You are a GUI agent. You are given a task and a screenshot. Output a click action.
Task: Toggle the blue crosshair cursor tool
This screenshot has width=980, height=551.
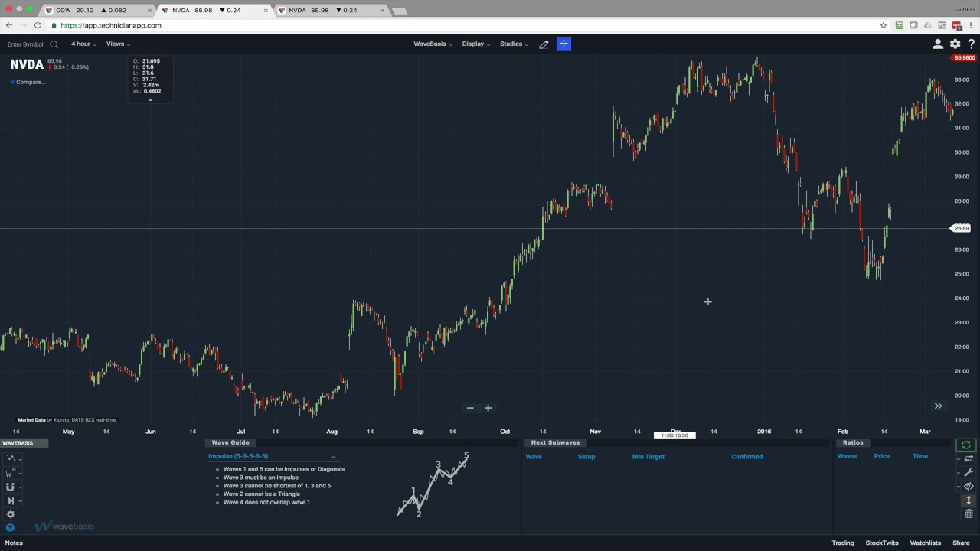coord(563,44)
